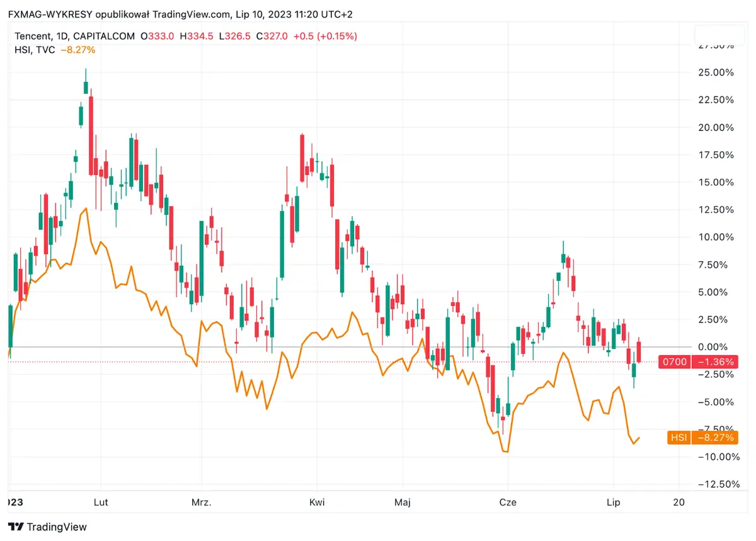Click the orange HSI value label on right axis
Screen dimensions: 756x541
[714, 438]
